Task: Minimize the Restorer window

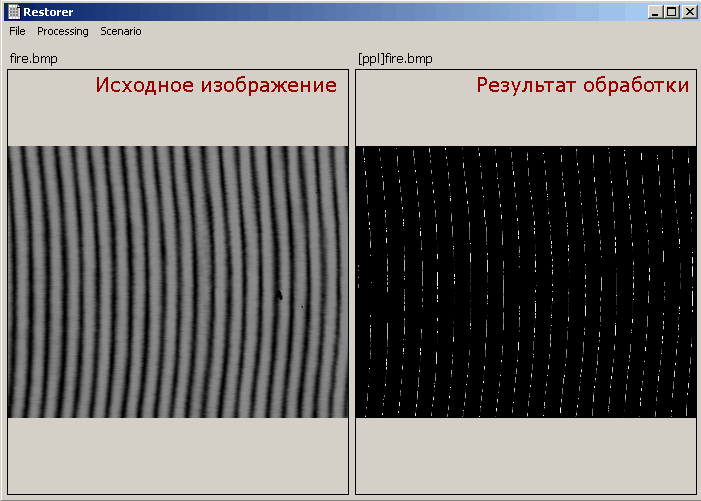Action: click(x=655, y=12)
